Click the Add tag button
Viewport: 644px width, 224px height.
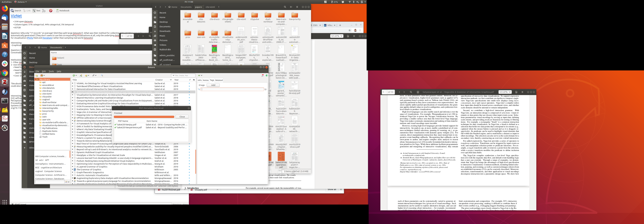tap(213, 85)
